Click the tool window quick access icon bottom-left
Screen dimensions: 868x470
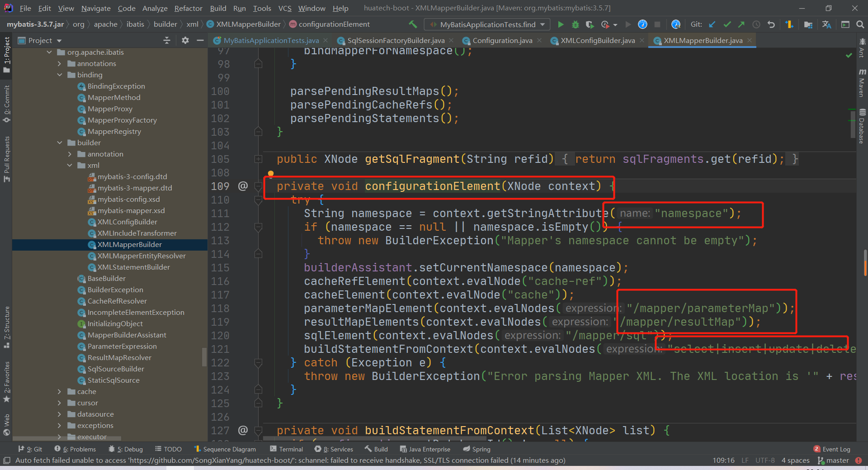click(x=6, y=461)
